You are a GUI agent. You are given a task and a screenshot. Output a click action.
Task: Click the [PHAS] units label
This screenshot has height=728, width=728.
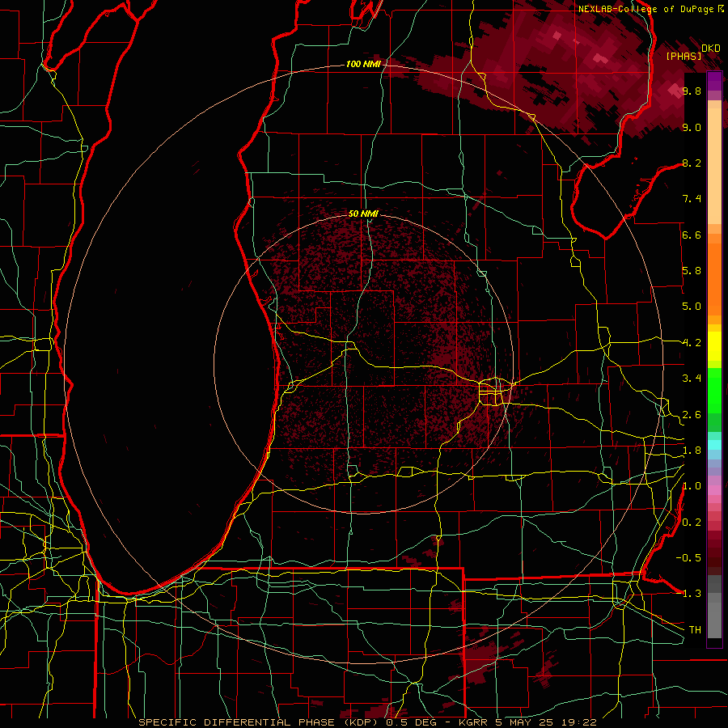tap(684, 57)
